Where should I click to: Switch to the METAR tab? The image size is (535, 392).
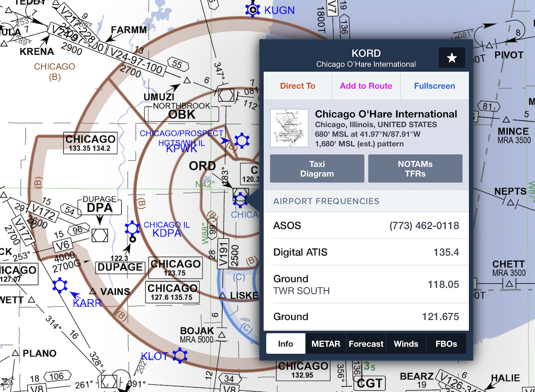[326, 344]
